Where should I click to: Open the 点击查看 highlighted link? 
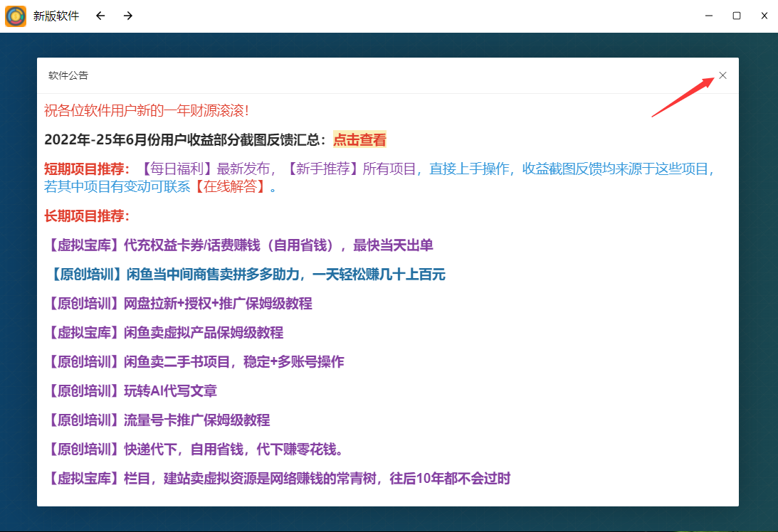359,140
